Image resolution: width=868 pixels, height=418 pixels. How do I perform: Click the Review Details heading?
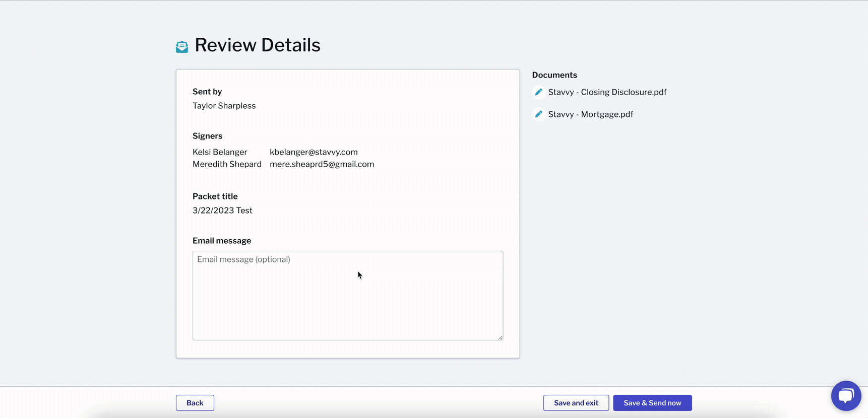point(258,45)
